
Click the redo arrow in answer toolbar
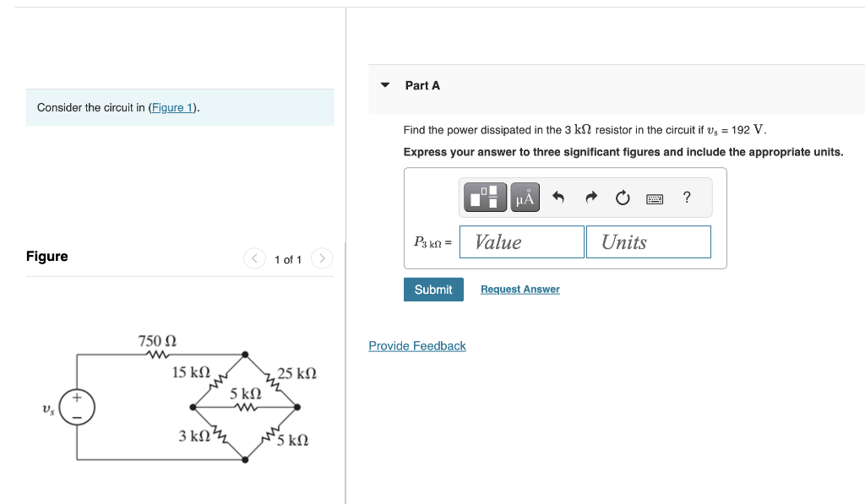(x=590, y=197)
